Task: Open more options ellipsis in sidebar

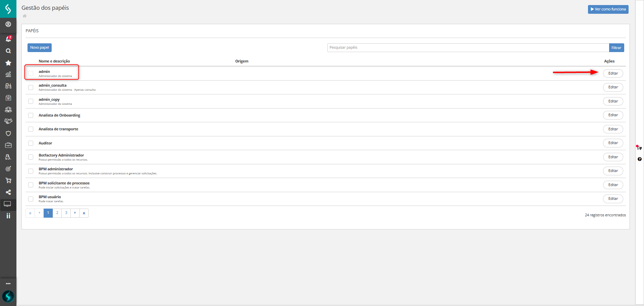Action: tap(8, 283)
